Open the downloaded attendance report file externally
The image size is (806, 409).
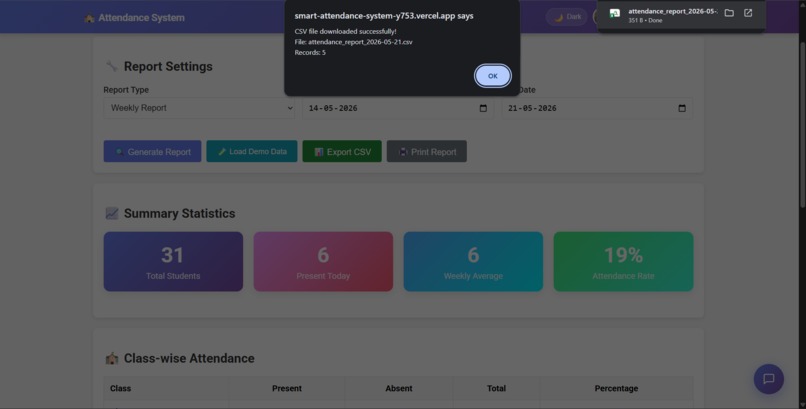(748, 13)
